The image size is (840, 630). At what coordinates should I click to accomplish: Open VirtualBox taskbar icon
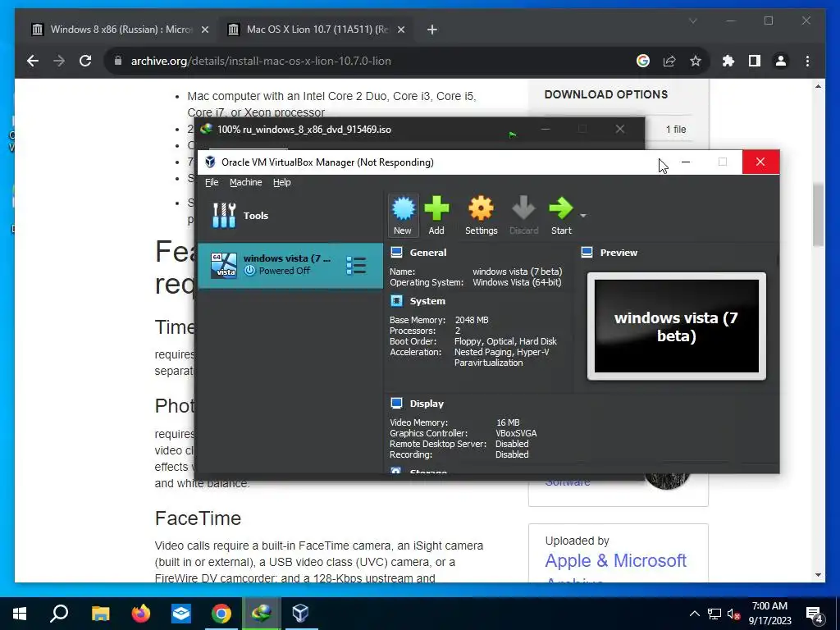pos(301,614)
